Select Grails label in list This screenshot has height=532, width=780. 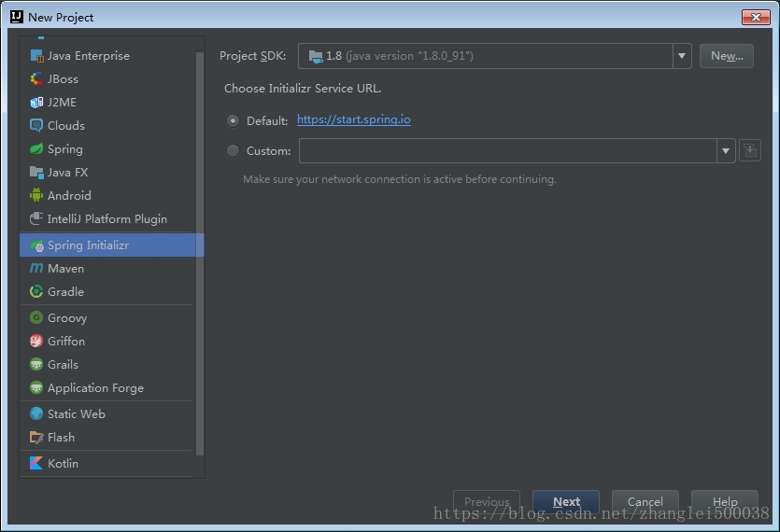[63, 364]
